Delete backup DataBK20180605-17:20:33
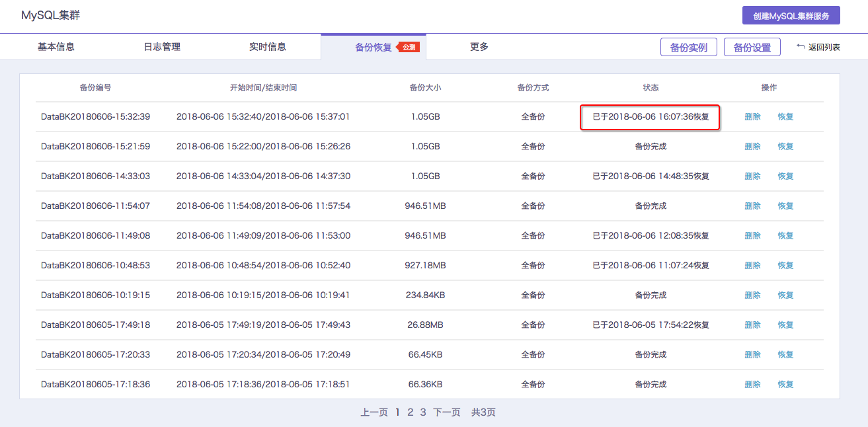Screen dimensions: 868x427 [752, 355]
